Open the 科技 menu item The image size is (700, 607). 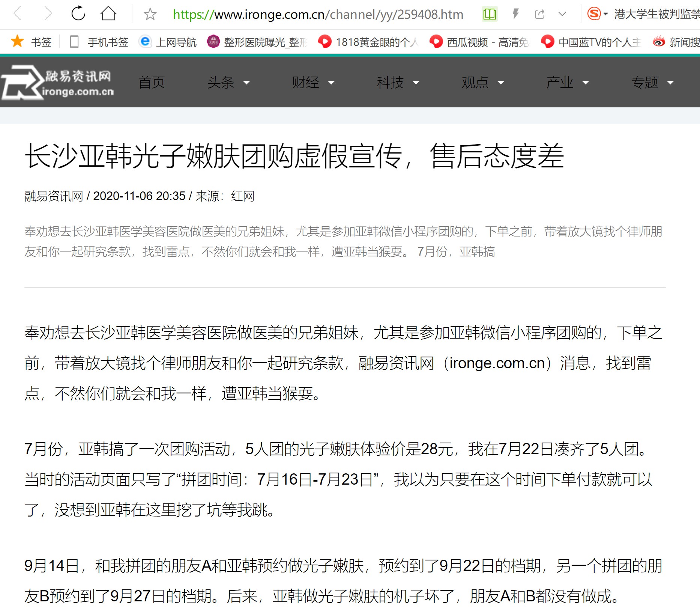[390, 82]
